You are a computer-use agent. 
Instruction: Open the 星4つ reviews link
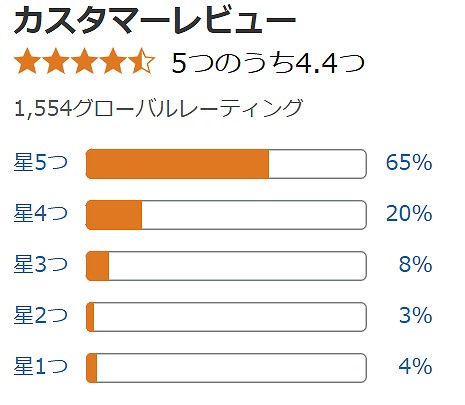point(41,214)
